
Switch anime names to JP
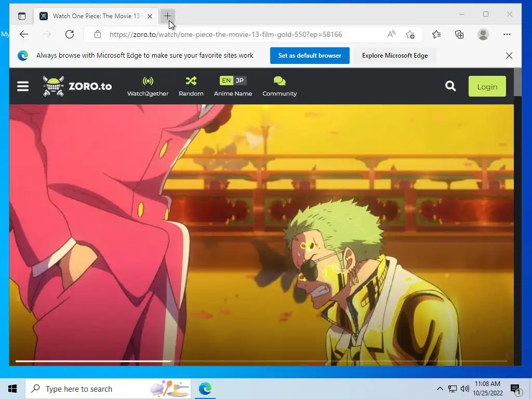240,81
